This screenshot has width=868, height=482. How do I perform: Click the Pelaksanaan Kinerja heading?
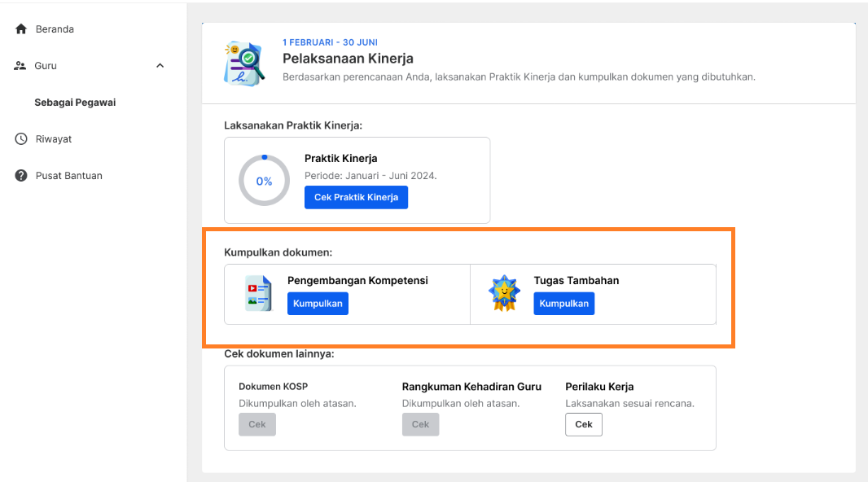349,59
